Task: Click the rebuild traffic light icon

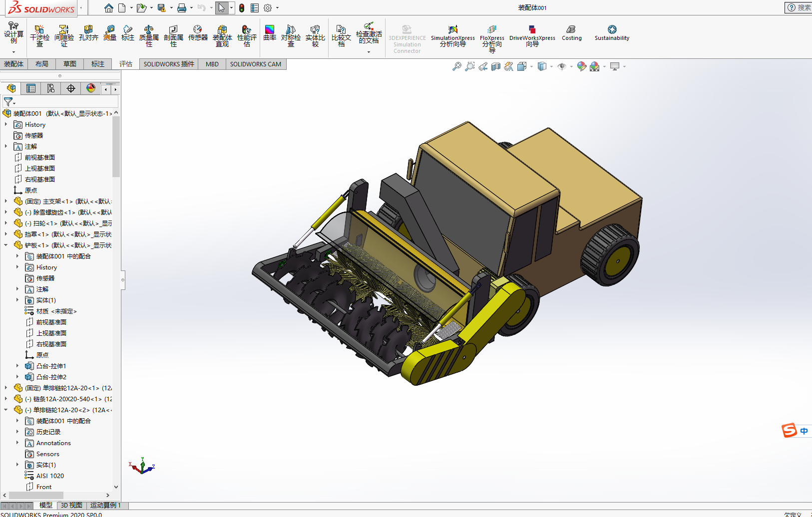Action: pyautogui.click(x=242, y=8)
